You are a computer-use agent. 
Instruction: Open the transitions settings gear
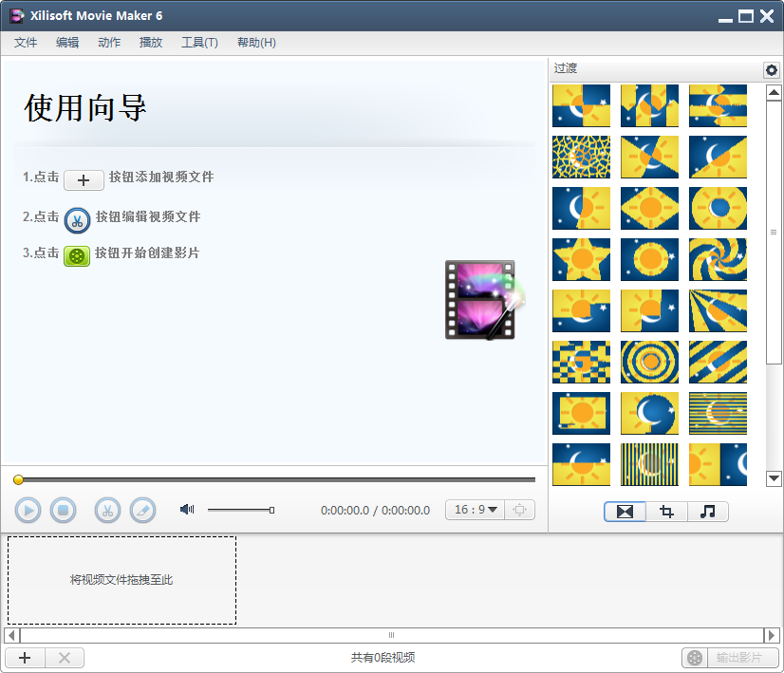(772, 70)
